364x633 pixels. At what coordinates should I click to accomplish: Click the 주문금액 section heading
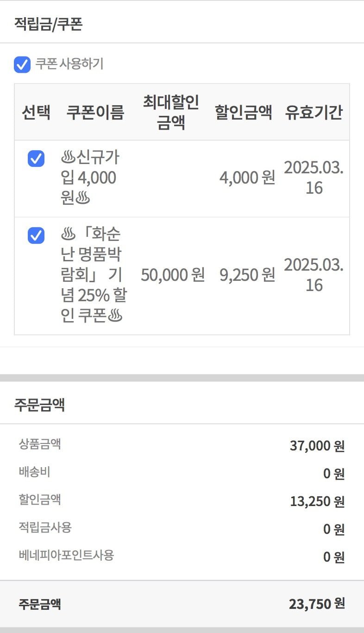[x=39, y=405]
